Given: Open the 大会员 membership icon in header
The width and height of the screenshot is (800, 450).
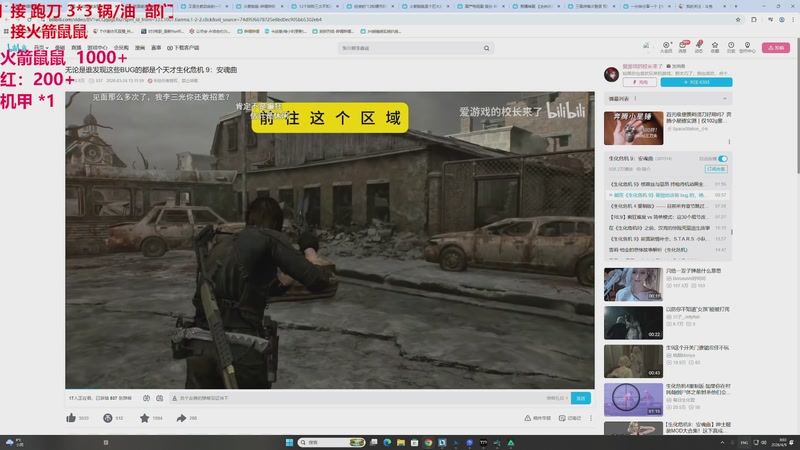Looking at the screenshot, I should (x=666, y=47).
